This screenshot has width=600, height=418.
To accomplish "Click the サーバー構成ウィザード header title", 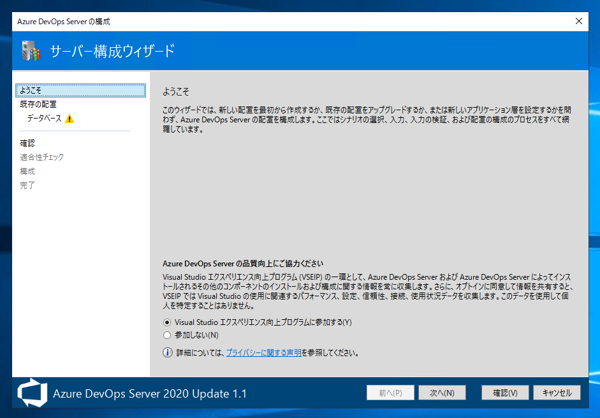I will (112, 51).
